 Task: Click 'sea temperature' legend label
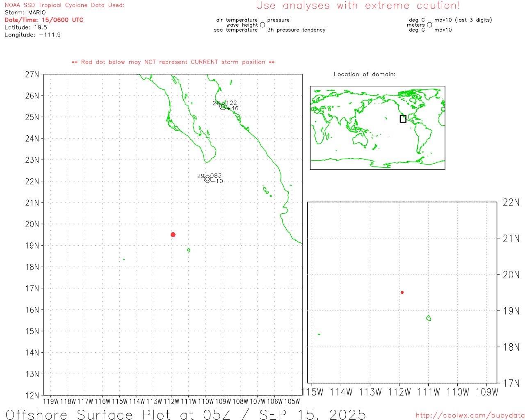(x=236, y=30)
